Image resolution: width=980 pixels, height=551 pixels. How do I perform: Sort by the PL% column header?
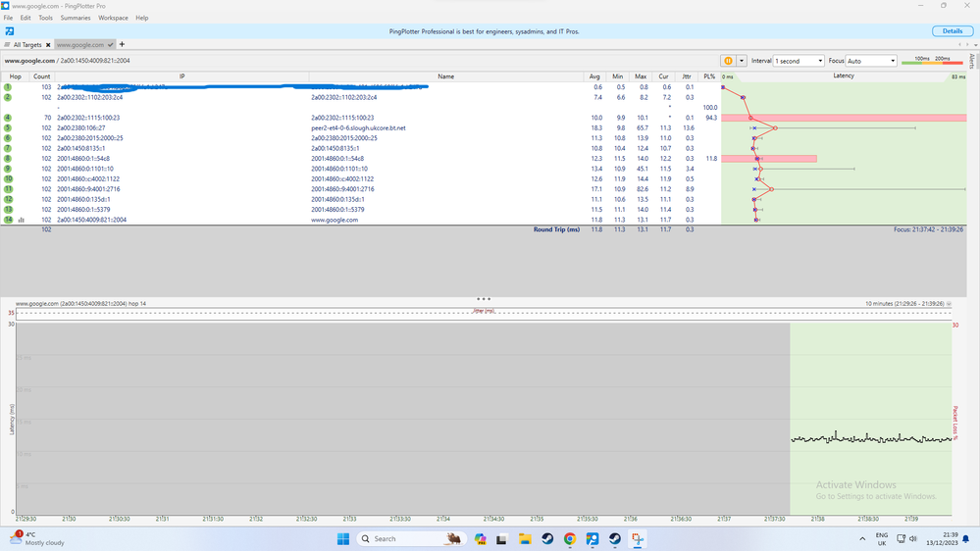709,76
